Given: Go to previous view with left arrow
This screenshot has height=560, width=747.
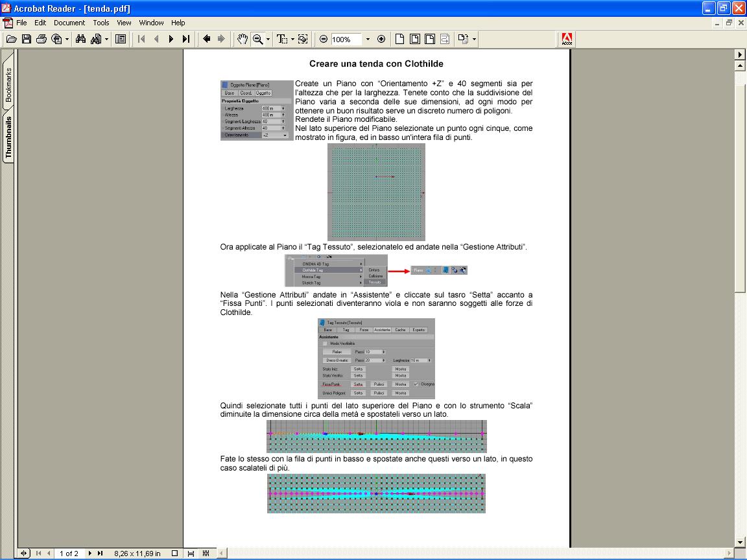Looking at the screenshot, I should 206,39.
